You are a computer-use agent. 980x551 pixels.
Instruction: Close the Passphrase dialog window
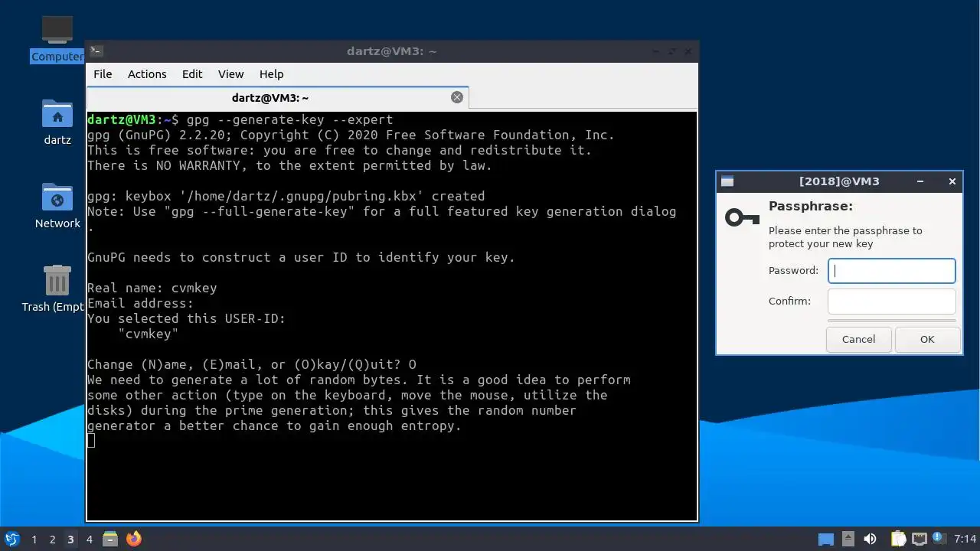click(952, 181)
